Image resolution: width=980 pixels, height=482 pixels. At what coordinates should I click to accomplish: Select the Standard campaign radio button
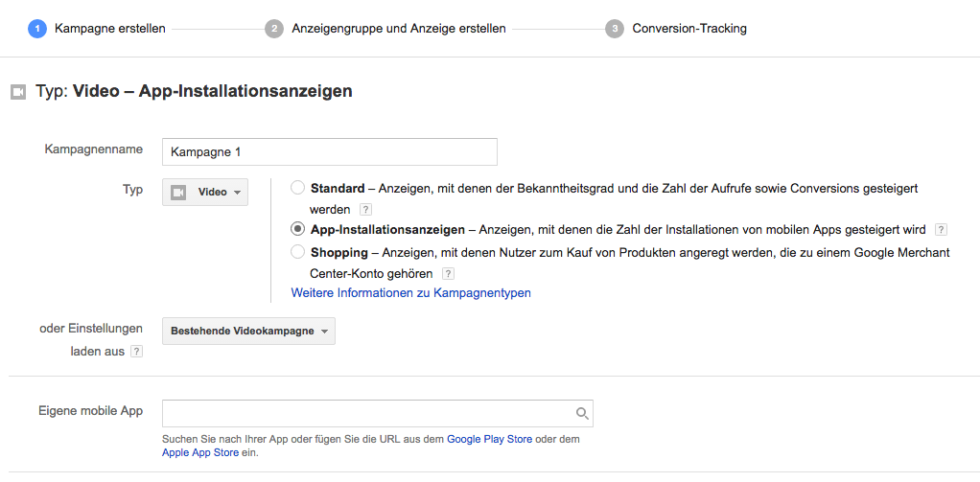point(297,187)
